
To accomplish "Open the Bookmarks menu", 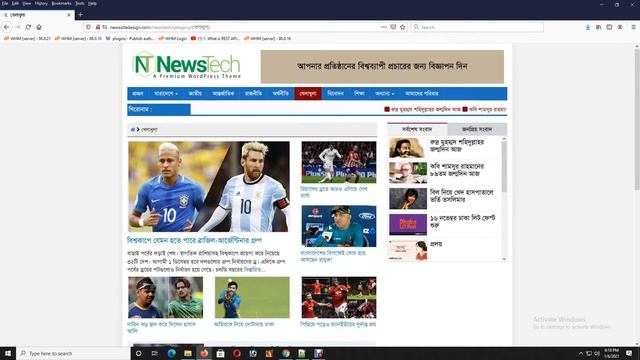I will (61, 3).
